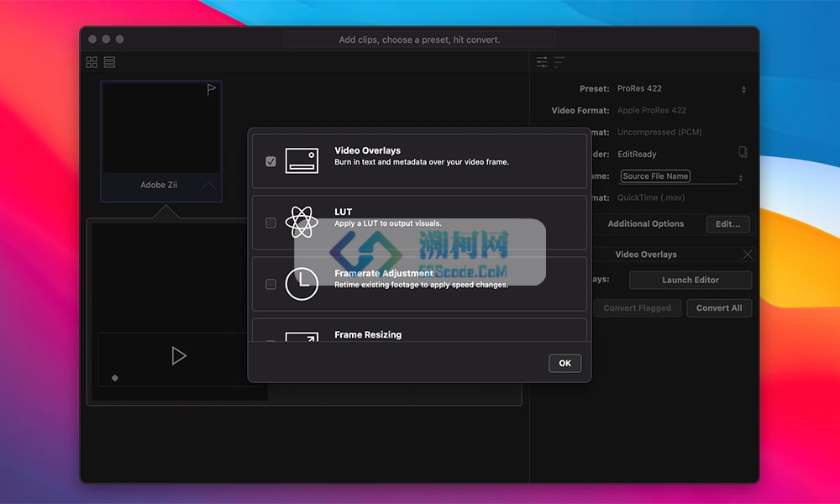Enable the LUT checkbox
Image resolution: width=840 pixels, height=504 pixels.
coord(270,223)
